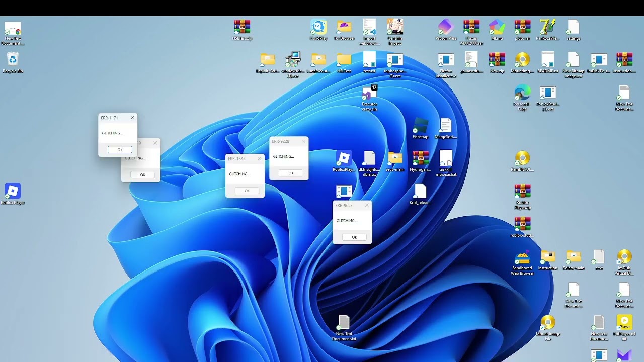Select the MountImg... disc icon
Screen dimensions: 644x362
pos(522,63)
